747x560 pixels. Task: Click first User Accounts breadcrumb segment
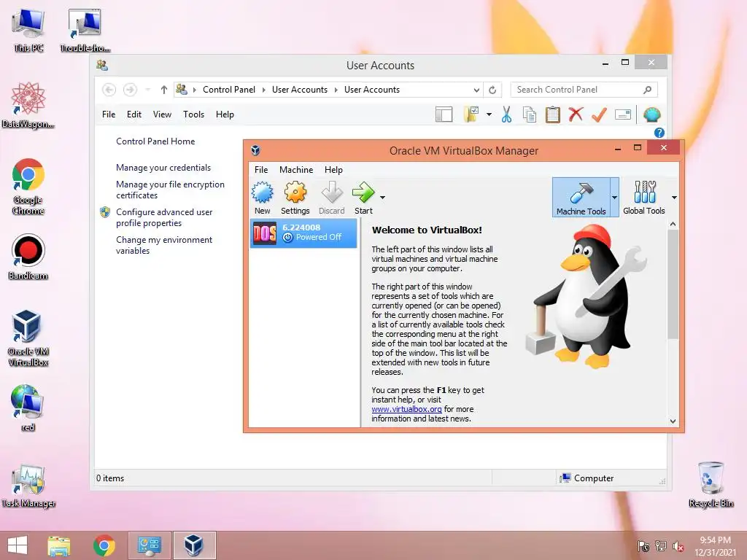tap(300, 90)
